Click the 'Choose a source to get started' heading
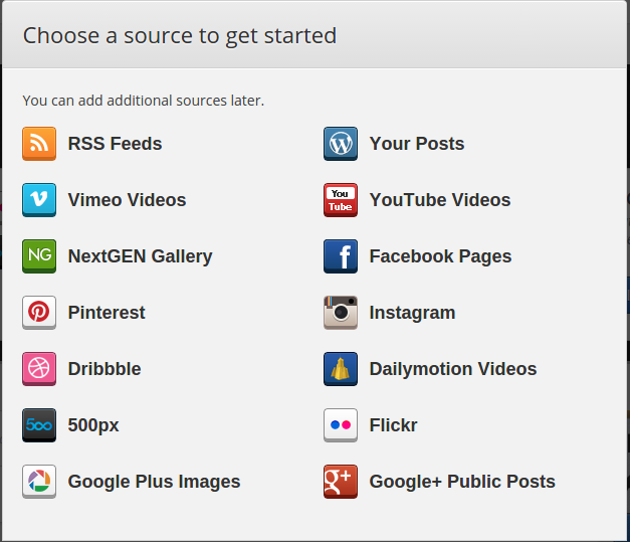This screenshot has height=542, width=630. click(x=180, y=36)
